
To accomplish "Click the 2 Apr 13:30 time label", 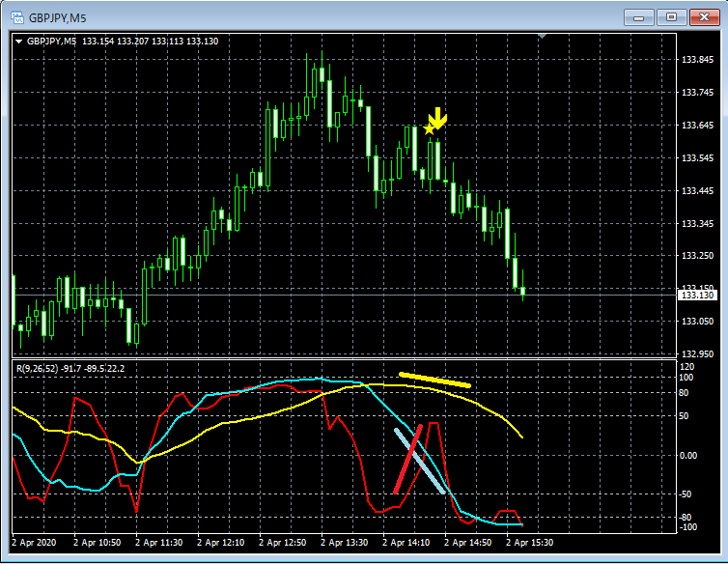I will (344, 543).
